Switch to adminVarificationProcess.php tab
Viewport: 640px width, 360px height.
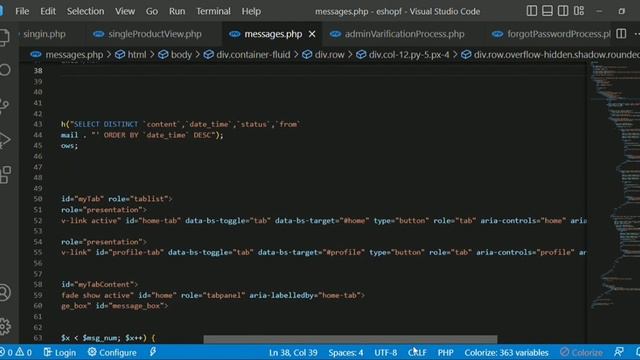[404, 34]
